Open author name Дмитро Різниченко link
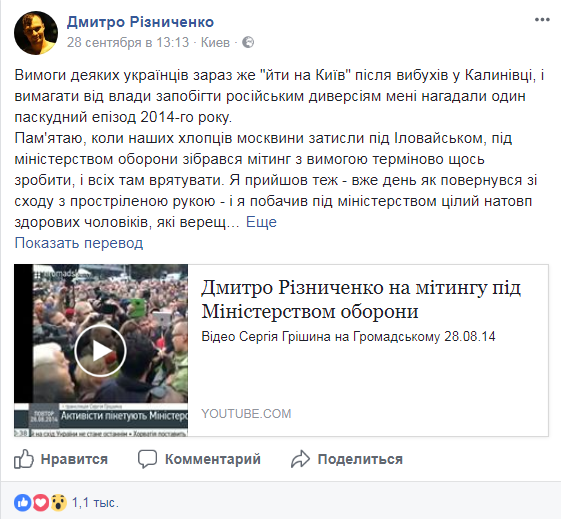Image resolution: width=561 pixels, height=519 pixels. tap(140, 22)
